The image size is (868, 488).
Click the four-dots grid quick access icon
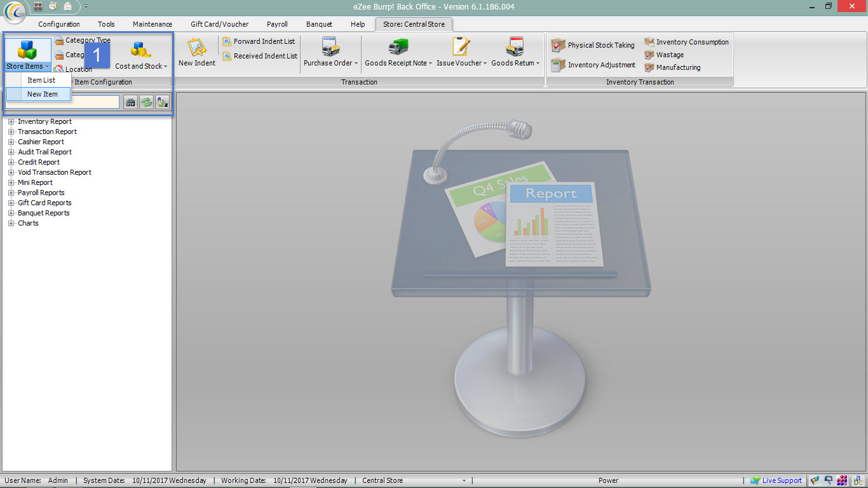[x=38, y=6]
